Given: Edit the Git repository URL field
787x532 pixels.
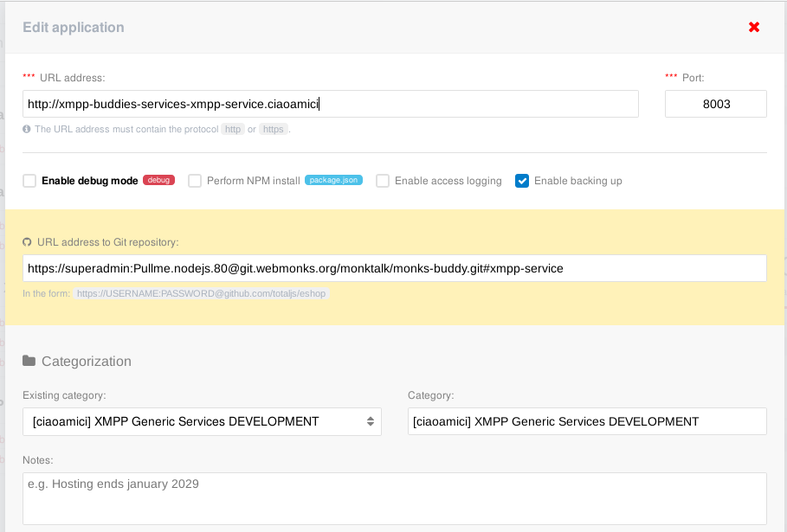Looking at the screenshot, I should pyautogui.click(x=394, y=268).
